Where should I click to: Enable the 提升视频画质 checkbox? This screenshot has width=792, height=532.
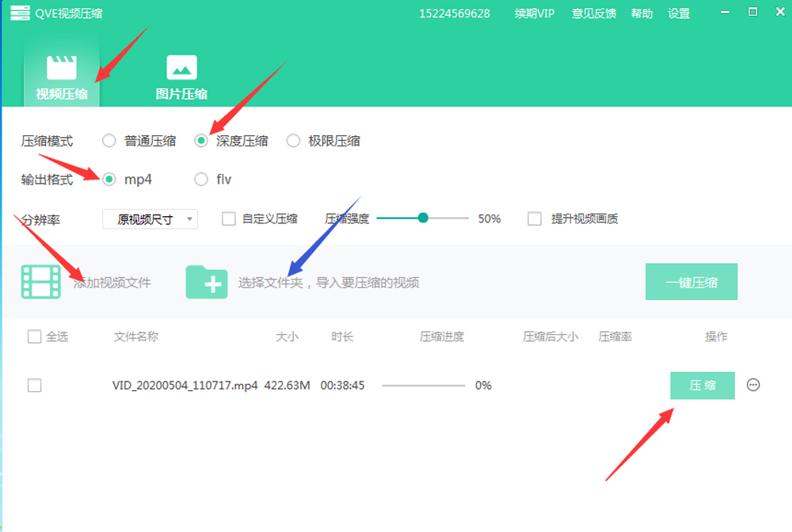click(x=535, y=218)
